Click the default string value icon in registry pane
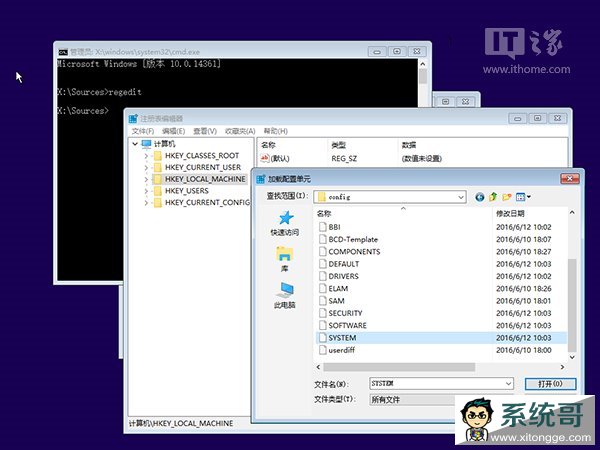The image size is (600, 450). [x=264, y=158]
